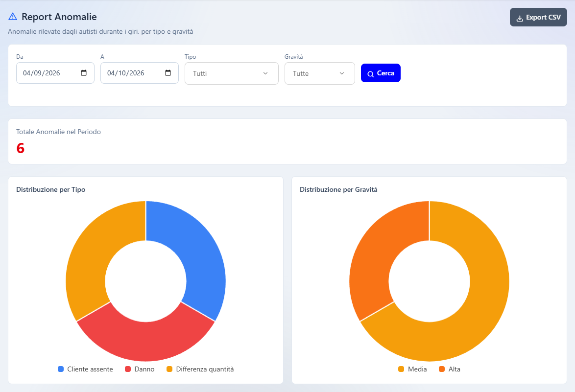Screen dimensions: 575x392
Task: Toggle Alta legend entry in Gravità chart
Action: 450,369
